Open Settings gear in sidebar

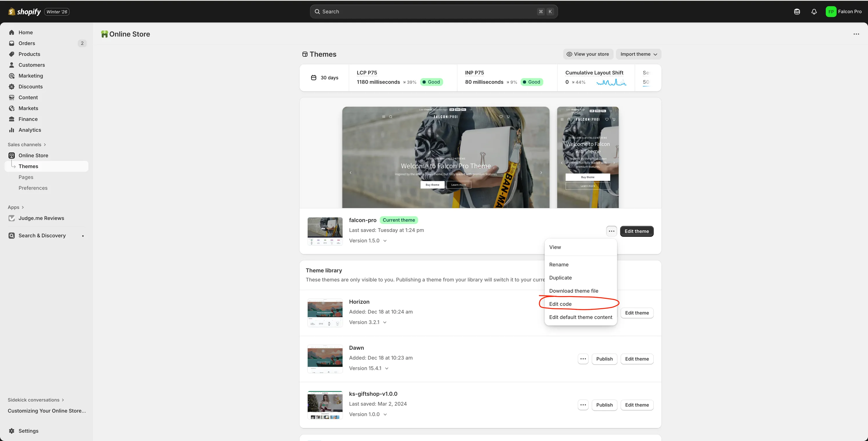click(12, 431)
